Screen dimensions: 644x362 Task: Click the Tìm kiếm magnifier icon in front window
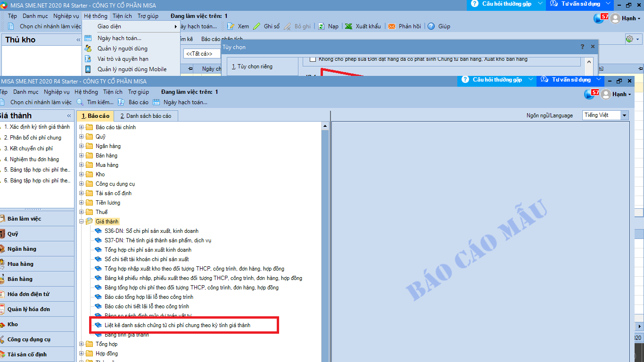tap(80, 102)
